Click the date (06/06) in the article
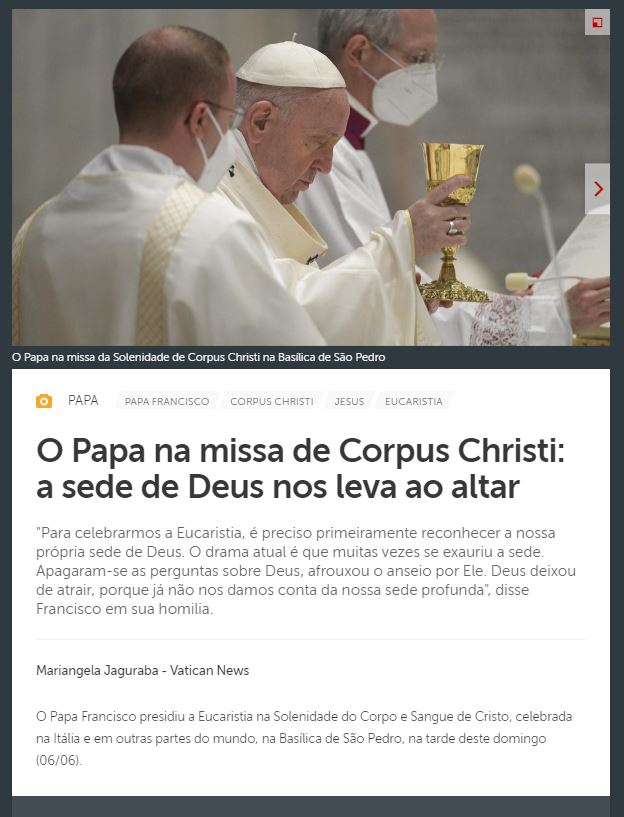 click(59, 760)
